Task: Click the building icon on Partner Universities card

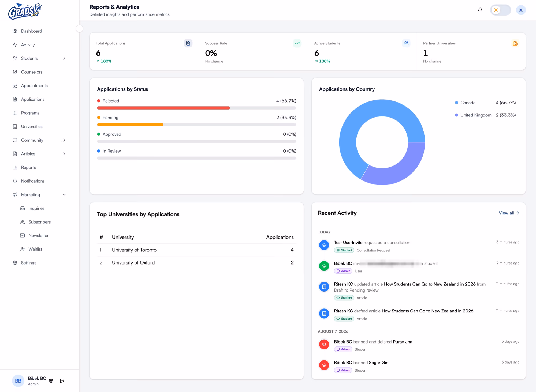Action: [515, 43]
